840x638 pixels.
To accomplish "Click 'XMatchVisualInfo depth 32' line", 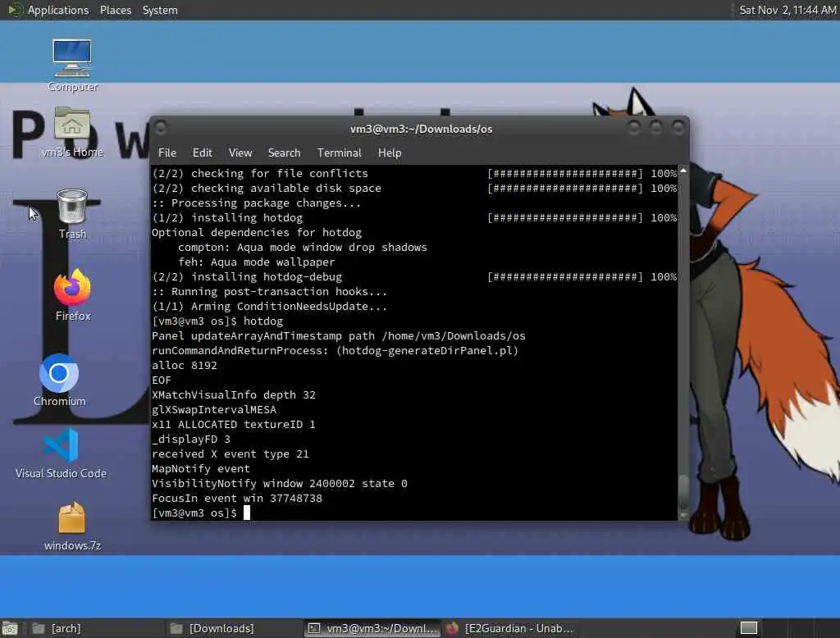I will tap(234, 394).
